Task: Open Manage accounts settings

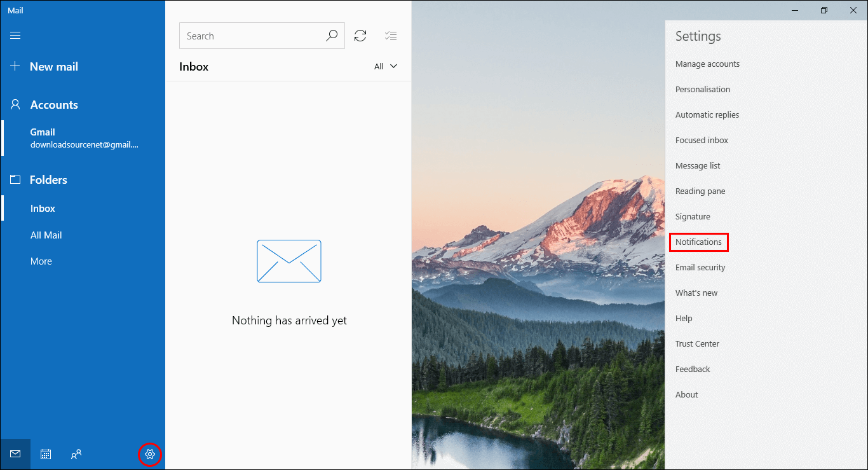Action: pos(707,64)
